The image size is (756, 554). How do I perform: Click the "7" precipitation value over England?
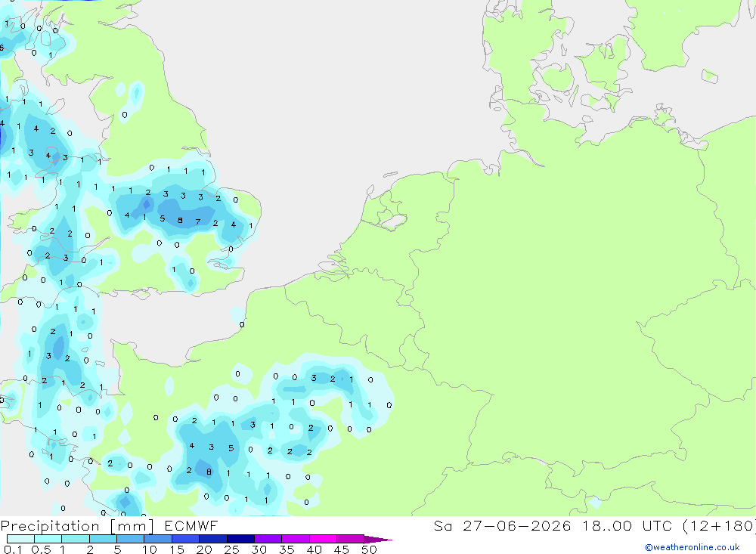point(197,221)
